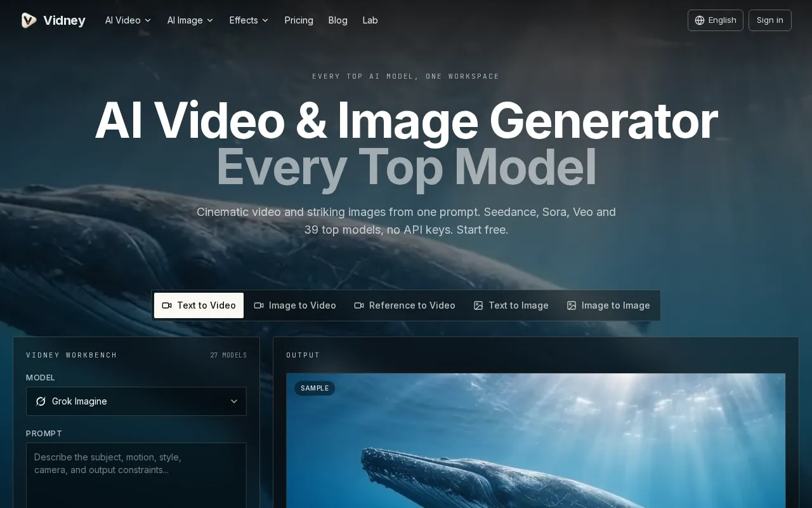Click the '27 MODELS' label
Image resolution: width=812 pixels, height=508 pixels.
click(x=228, y=355)
